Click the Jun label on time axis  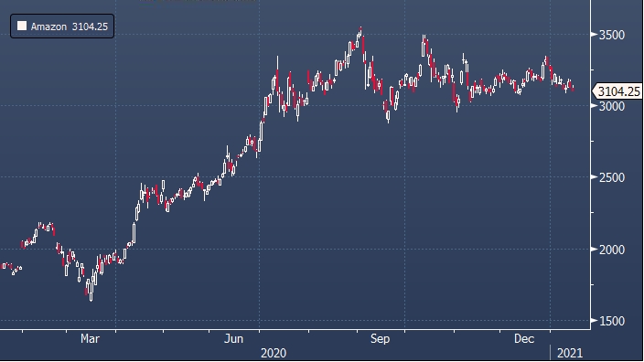coord(233,338)
